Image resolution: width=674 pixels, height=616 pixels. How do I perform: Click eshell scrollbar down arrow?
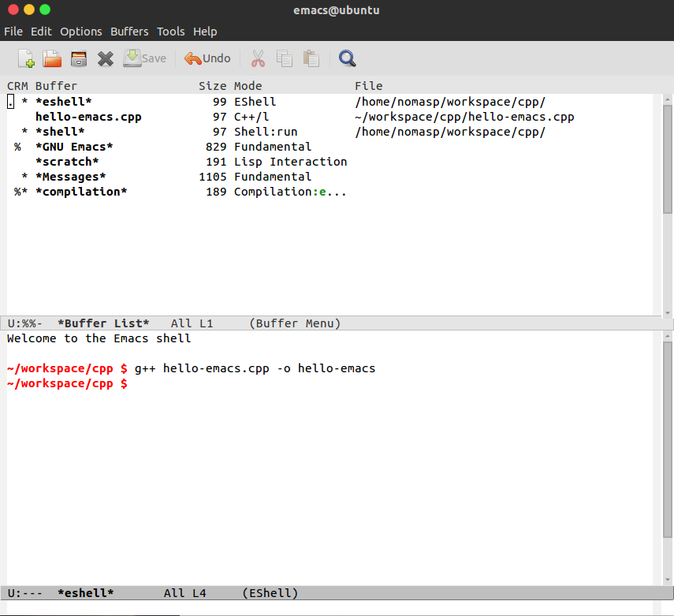click(x=667, y=580)
